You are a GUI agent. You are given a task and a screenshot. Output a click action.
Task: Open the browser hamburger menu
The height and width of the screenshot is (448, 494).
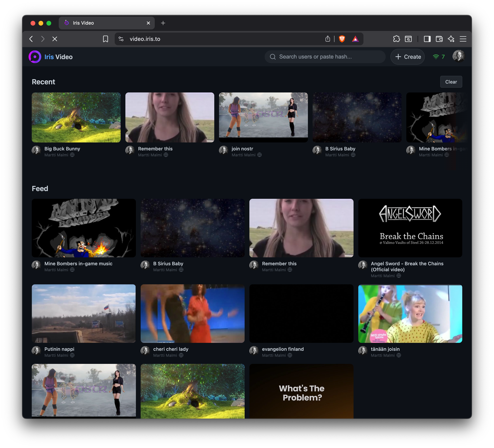(463, 39)
